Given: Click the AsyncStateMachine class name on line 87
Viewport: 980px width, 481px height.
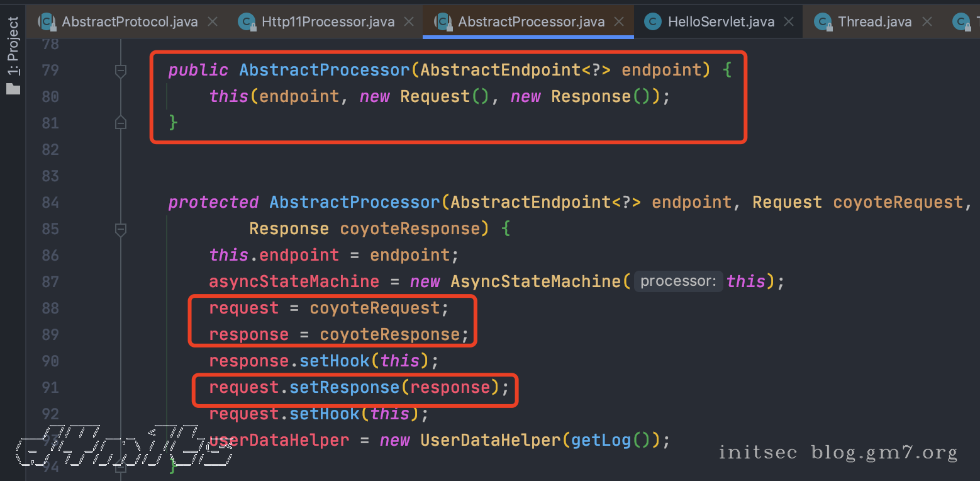Looking at the screenshot, I should coord(536,281).
